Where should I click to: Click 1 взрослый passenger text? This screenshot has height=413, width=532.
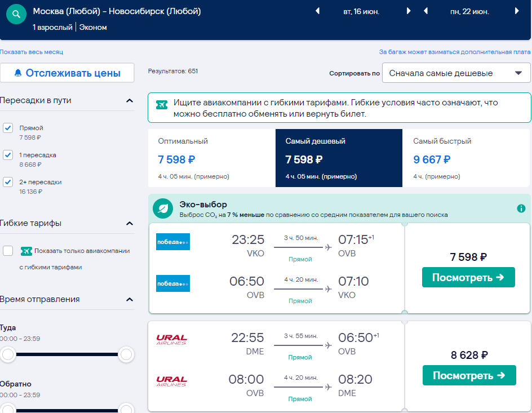tap(52, 27)
